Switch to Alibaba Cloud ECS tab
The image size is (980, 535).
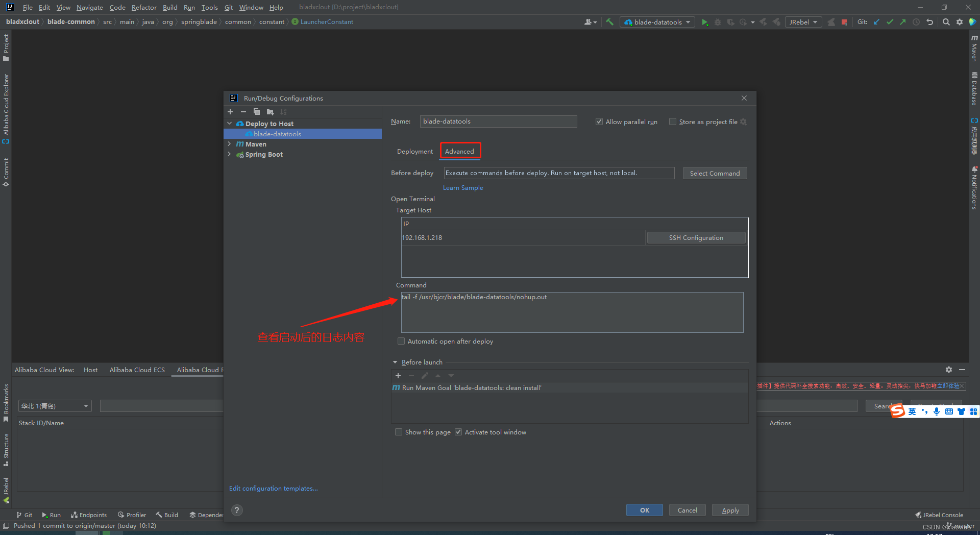coord(137,370)
